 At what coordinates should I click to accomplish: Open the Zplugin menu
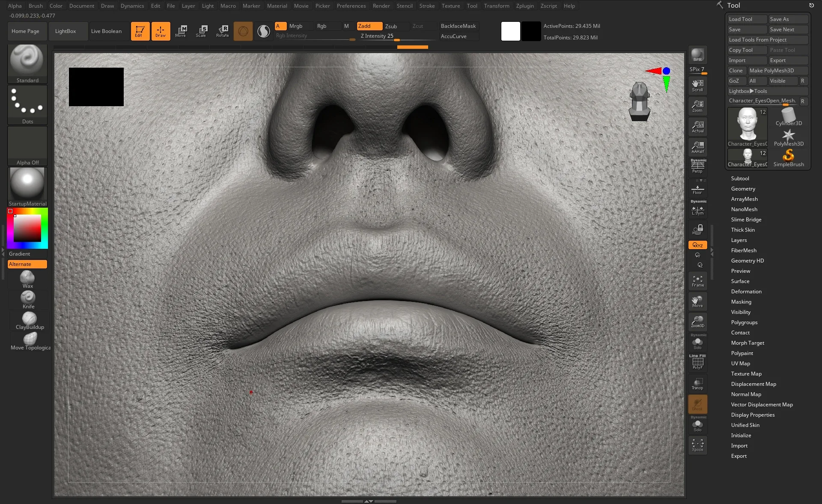point(525,6)
